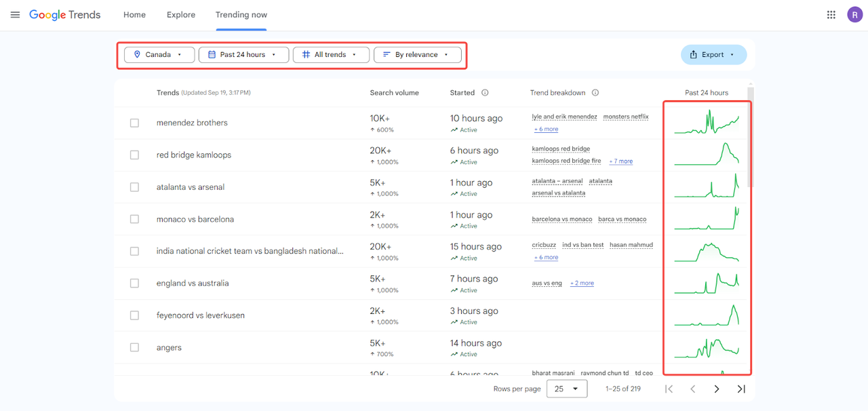The height and width of the screenshot is (411, 868).
Task: Click the Started column header
Action: [462, 93]
